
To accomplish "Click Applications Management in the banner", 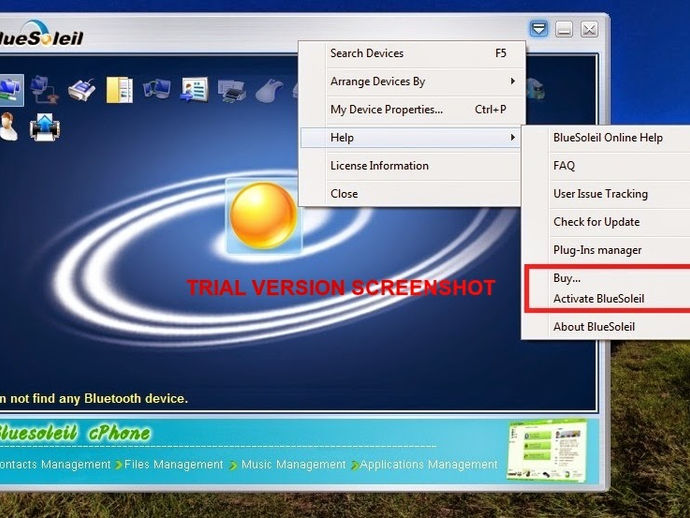I will coord(429,464).
